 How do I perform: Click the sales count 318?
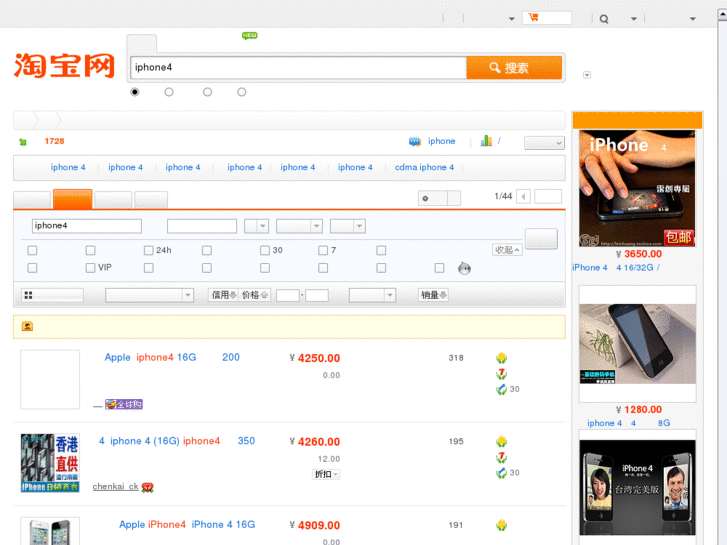pos(456,358)
